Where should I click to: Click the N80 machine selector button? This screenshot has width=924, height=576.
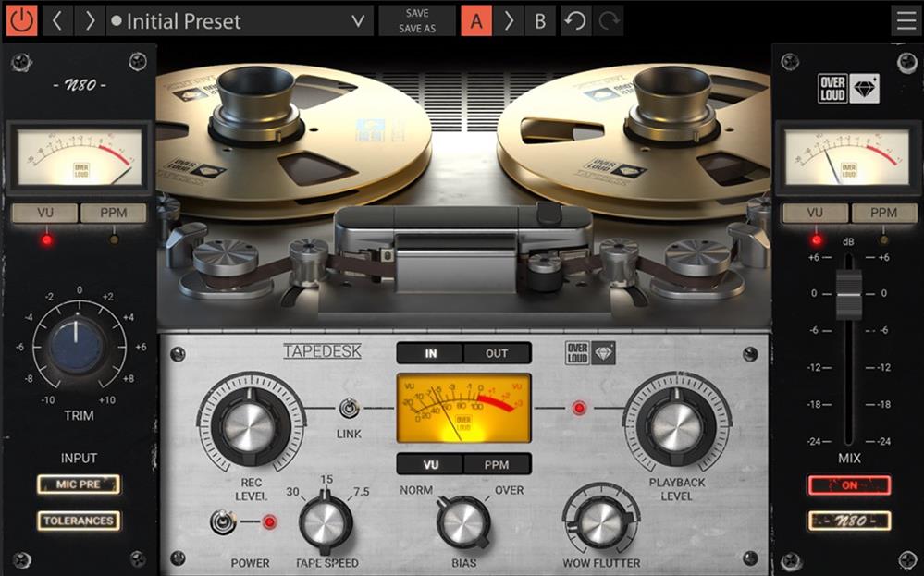click(x=849, y=521)
